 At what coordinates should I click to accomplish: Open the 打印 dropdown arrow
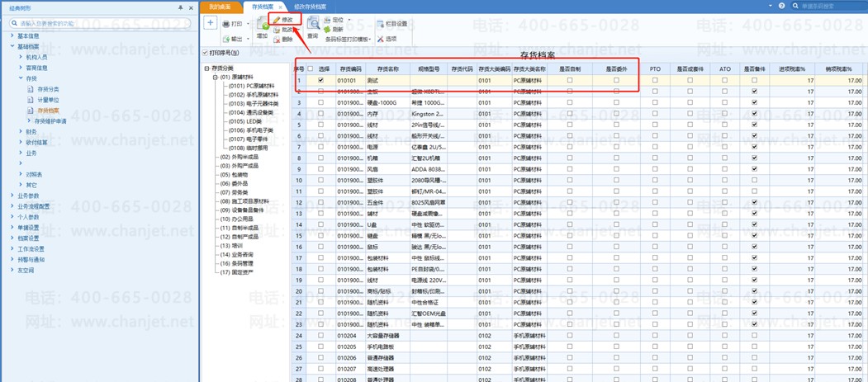click(x=248, y=24)
